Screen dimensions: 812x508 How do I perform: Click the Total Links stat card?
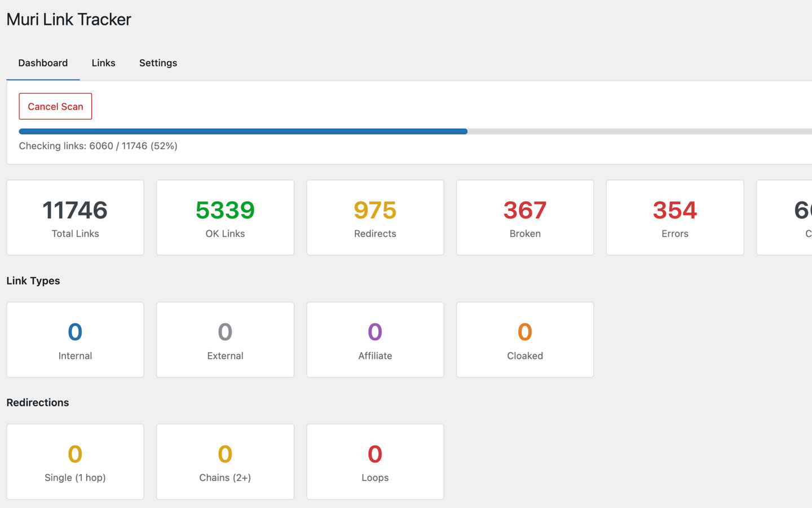pos(75,217)
